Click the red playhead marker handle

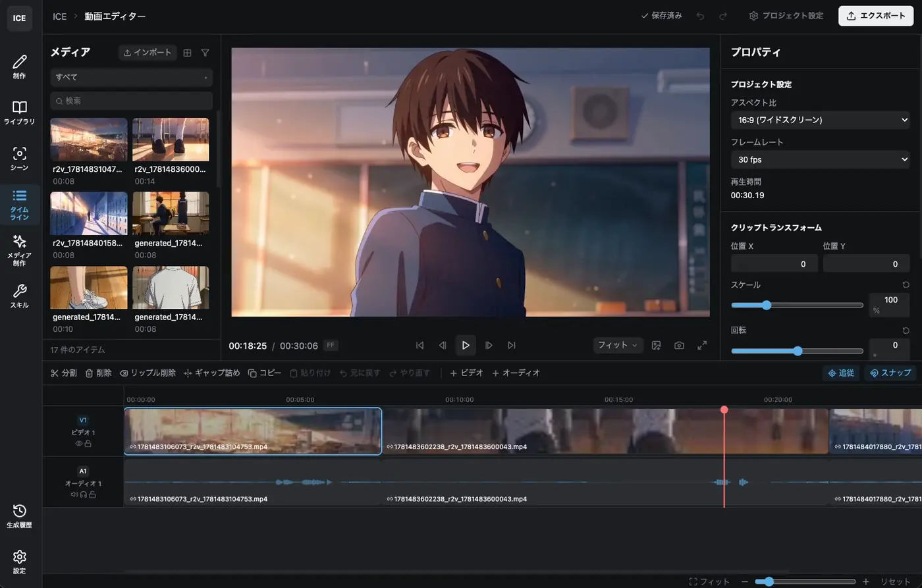coord(724,410)
